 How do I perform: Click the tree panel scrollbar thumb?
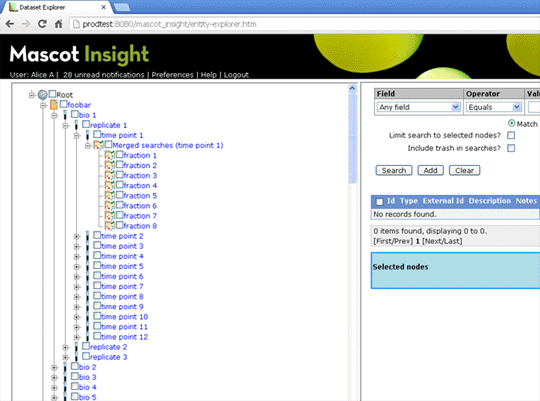click(352, 138)
